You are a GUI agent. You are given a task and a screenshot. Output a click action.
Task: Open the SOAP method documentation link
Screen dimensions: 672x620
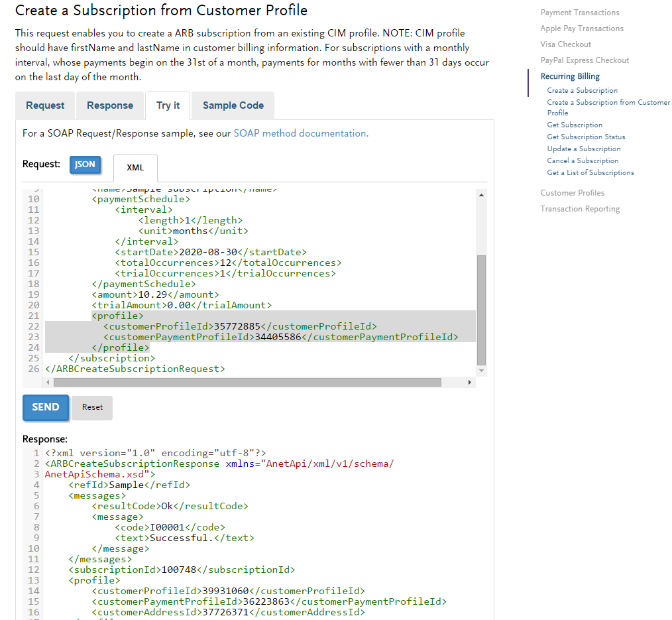click(301, 133)
